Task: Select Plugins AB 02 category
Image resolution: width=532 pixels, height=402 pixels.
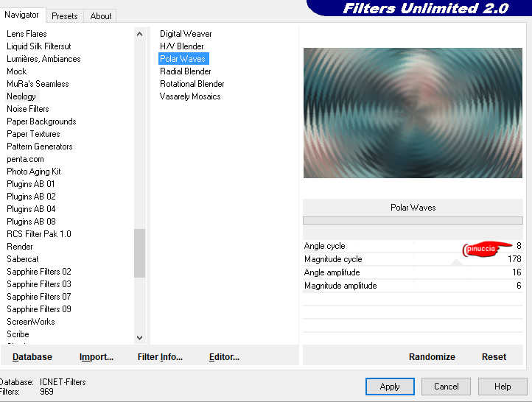Action: (31, 197)
